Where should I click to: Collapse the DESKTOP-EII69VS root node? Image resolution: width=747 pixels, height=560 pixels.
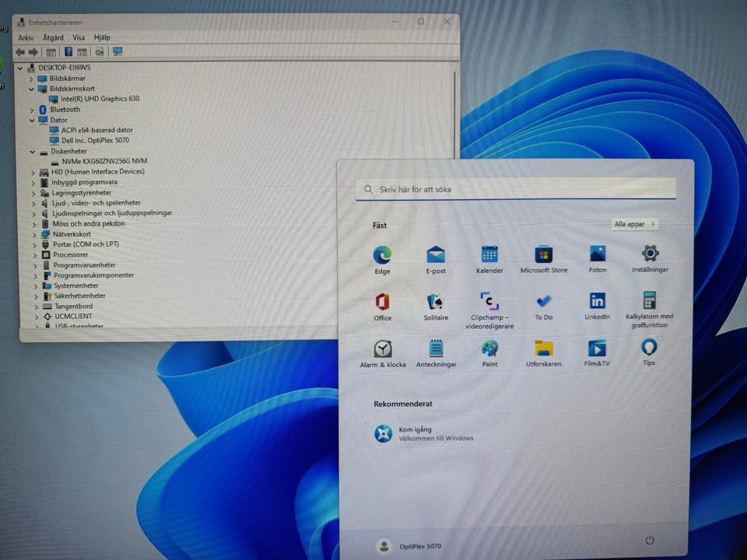(20, 68)
